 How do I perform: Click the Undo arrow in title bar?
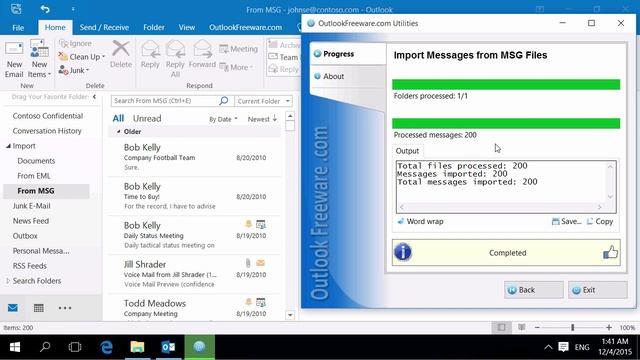tap(45, 9)
